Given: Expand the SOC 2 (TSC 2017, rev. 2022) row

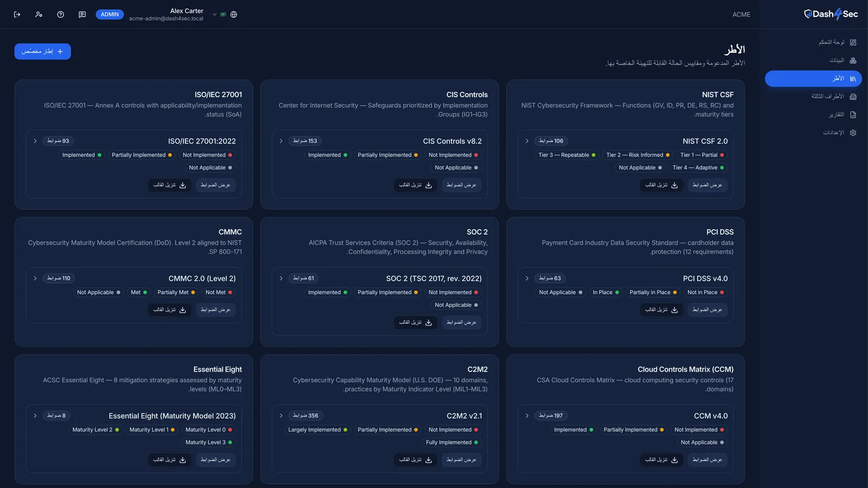Looking at the screenshot, I should 281,278.
